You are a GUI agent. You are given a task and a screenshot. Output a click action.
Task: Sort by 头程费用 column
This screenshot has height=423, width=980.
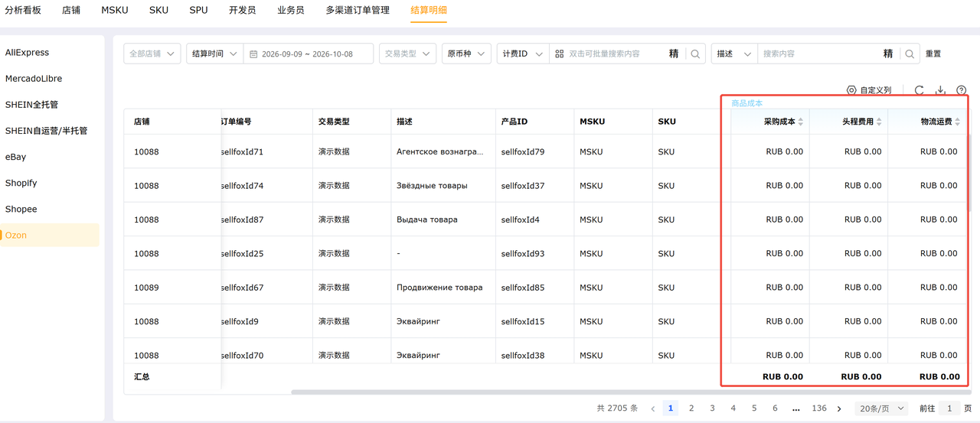click(x=879, y=122)
